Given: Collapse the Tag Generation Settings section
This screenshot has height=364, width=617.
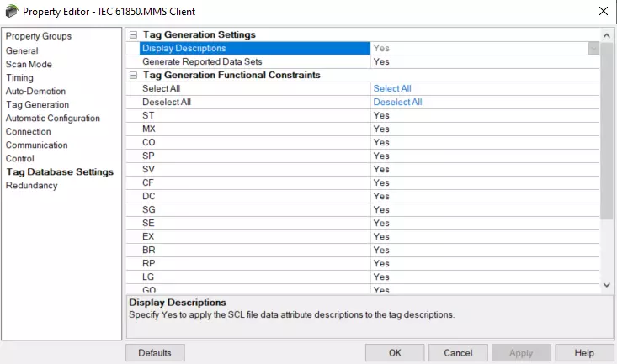Looking at the screenshot, I should click(133, 34).
